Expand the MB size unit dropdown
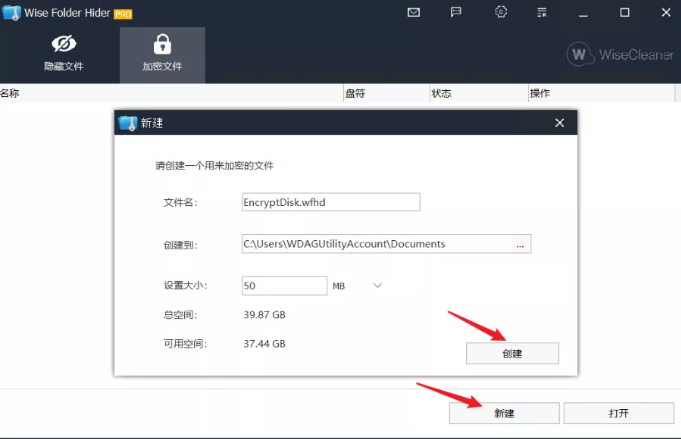Image resolution: width=681 pixels, height=439 pixels. 377,286
